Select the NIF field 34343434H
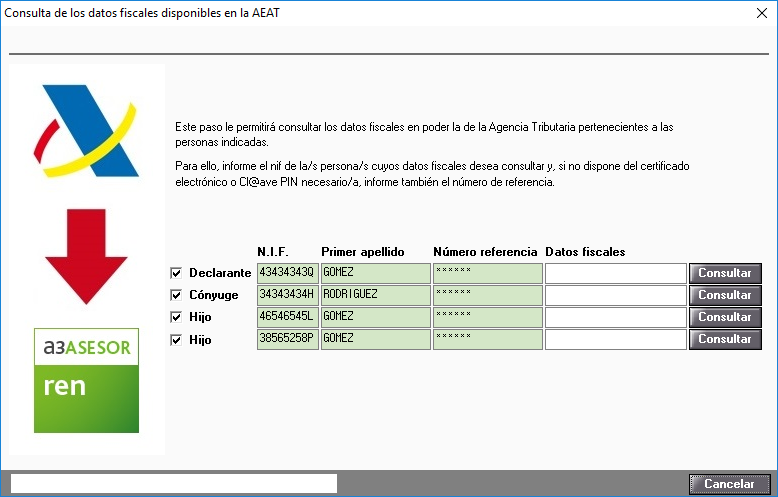The image size is (778, 497). [288, 295]
